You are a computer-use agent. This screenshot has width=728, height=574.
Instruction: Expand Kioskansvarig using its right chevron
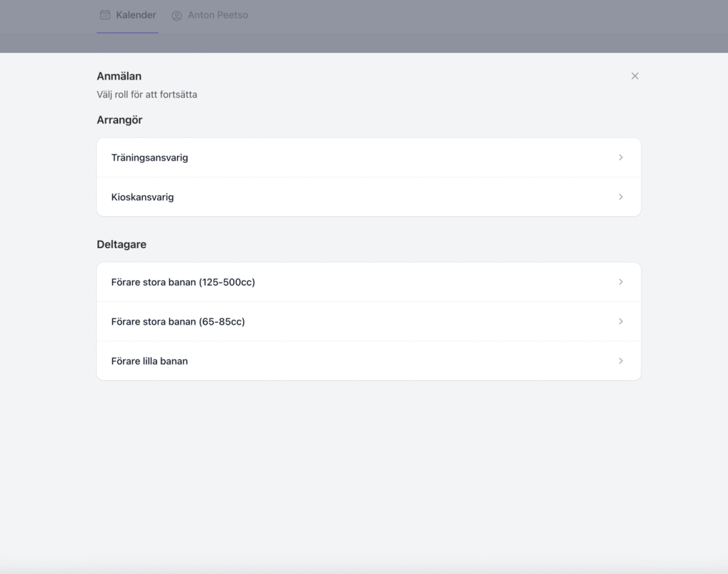(x=621, y=197)
